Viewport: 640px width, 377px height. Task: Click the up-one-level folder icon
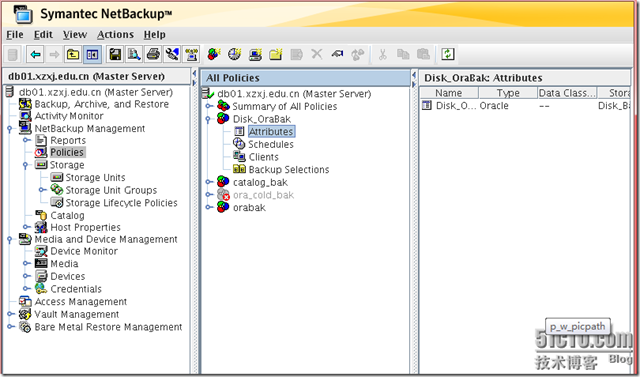(x=73, y=54)
